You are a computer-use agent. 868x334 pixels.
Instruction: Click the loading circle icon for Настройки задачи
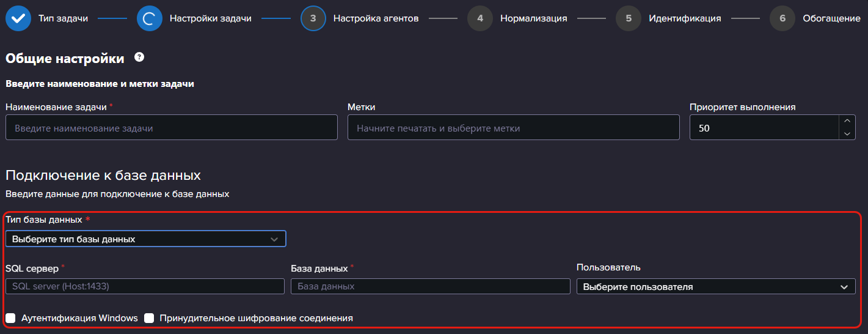tap(150, 18)
